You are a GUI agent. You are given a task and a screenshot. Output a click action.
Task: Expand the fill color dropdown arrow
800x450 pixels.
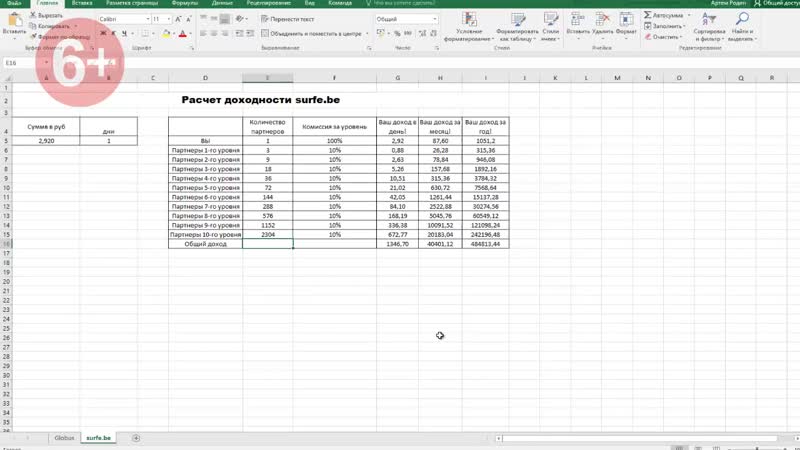point(173,34)
